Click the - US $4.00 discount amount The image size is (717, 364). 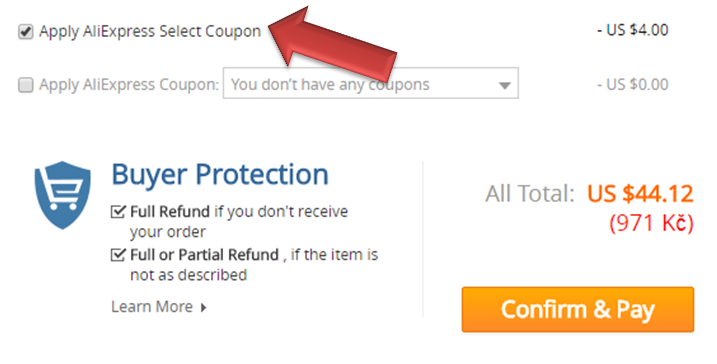[x=633, y=30]
